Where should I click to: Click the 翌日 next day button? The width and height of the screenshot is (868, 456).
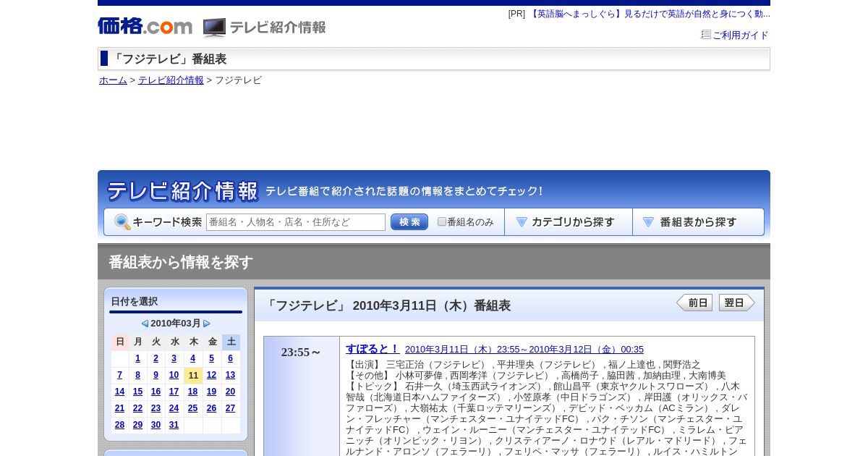(x=736, y=303)
